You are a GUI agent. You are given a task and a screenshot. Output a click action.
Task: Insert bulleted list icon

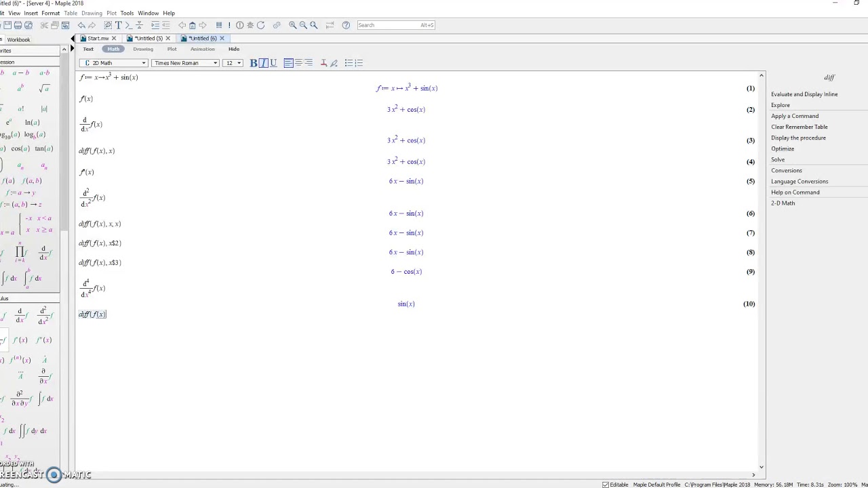(x=349, y=63)
